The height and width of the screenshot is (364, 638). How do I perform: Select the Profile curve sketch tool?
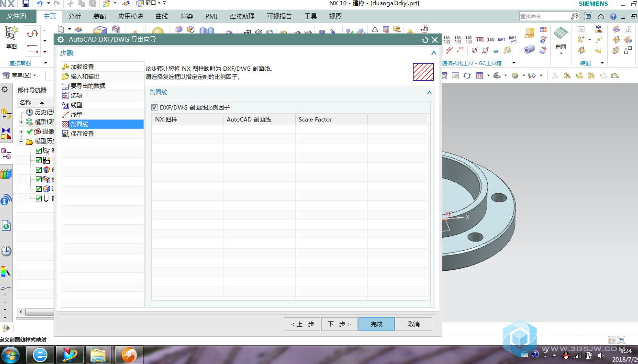point(33,33)
